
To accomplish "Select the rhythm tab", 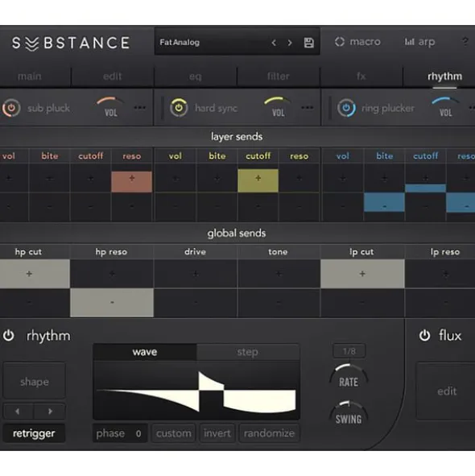I will click(x=444, y=77).
